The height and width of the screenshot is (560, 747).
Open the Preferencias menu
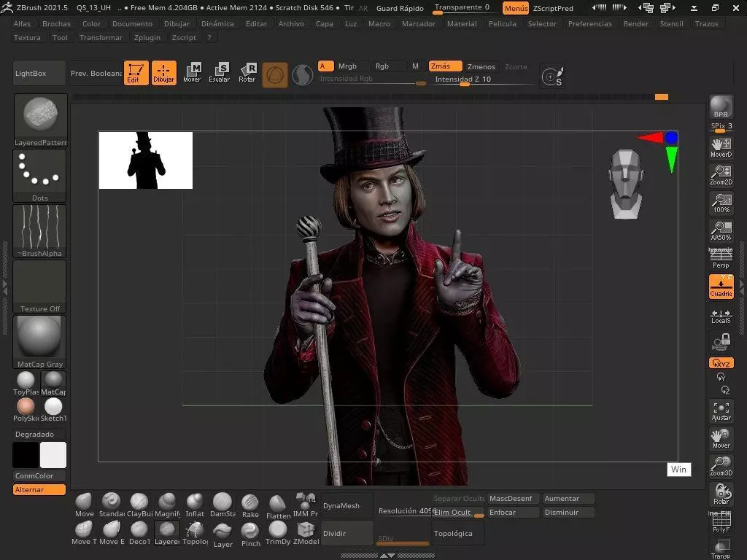click(x=589, y=24)
